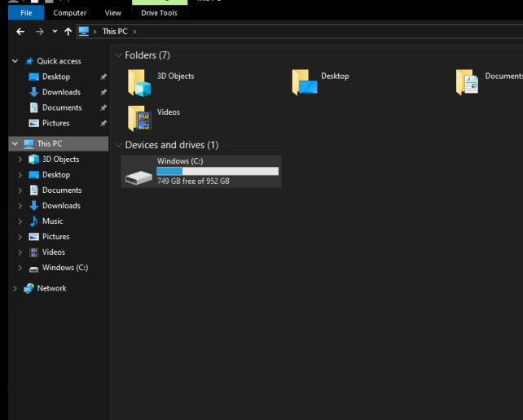
Task: Click the pin icon beside Quick access Desktop
Action: [103, 77]
